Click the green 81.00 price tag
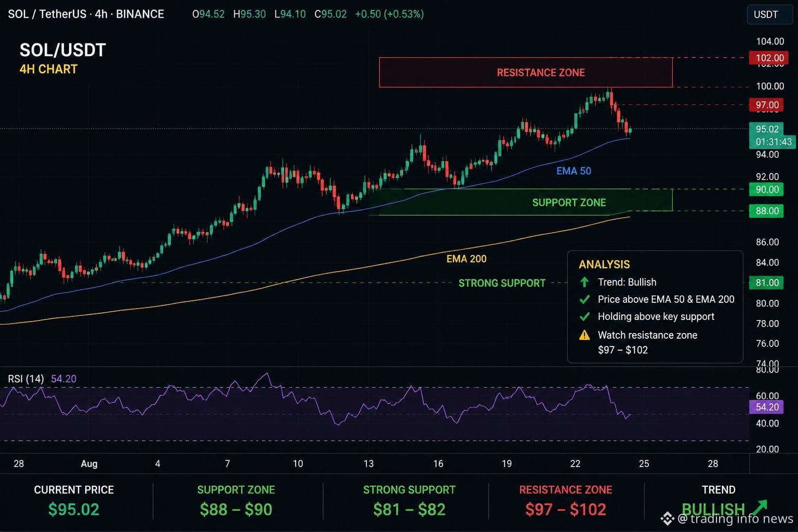Screen dimensions: 798x532 [767, 283]
